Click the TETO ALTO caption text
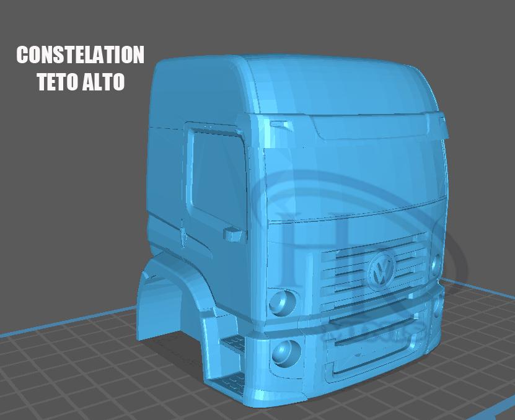This screenshot has width=515, height=420. click(81, 82)
